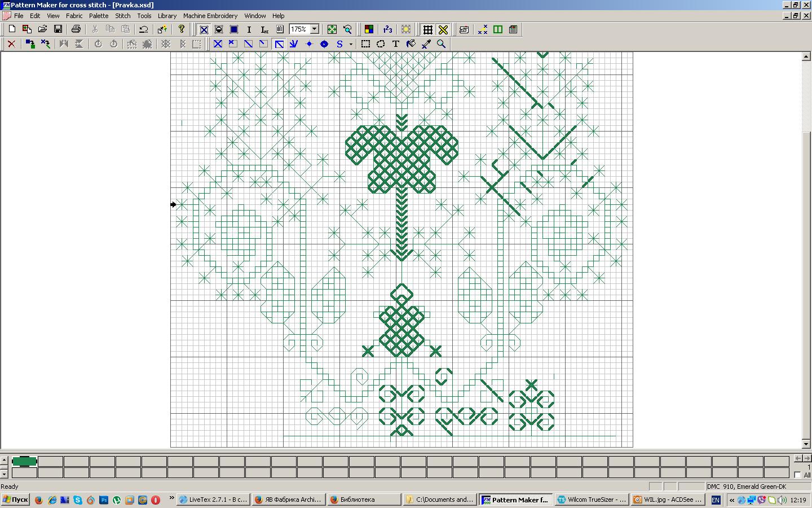The width and height of the screenshot is (812, 508).
Task: Click the vertical scrollbar up arrow
Action: coord(806,56)
